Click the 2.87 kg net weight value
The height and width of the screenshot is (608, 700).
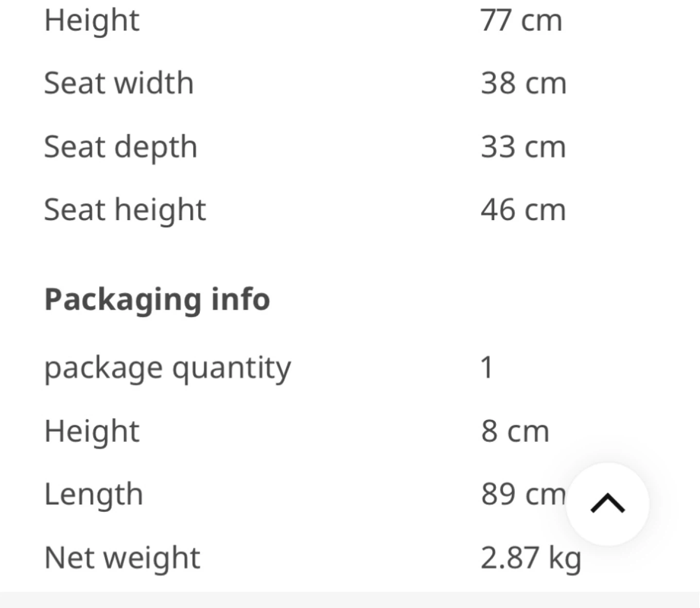pos(531,558)
